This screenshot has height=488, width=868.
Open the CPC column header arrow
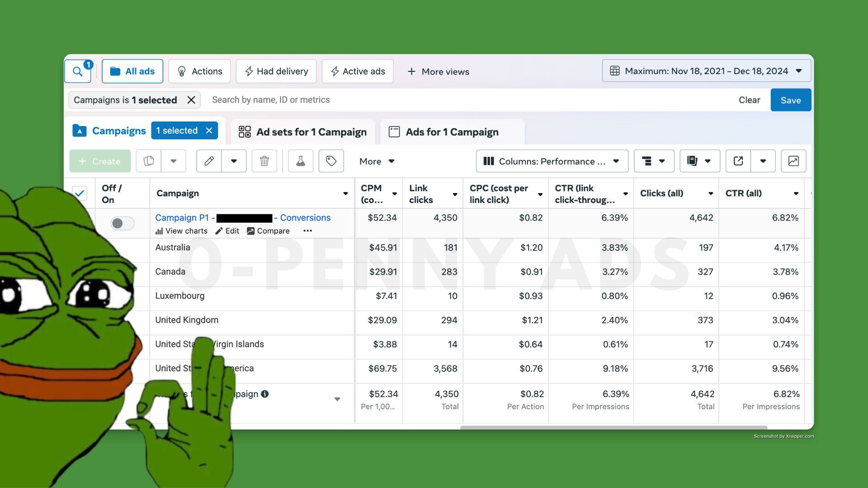[540, 194]
